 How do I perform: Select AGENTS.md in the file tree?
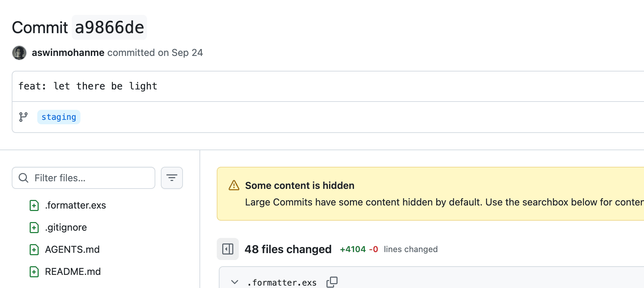coord(72,250)
